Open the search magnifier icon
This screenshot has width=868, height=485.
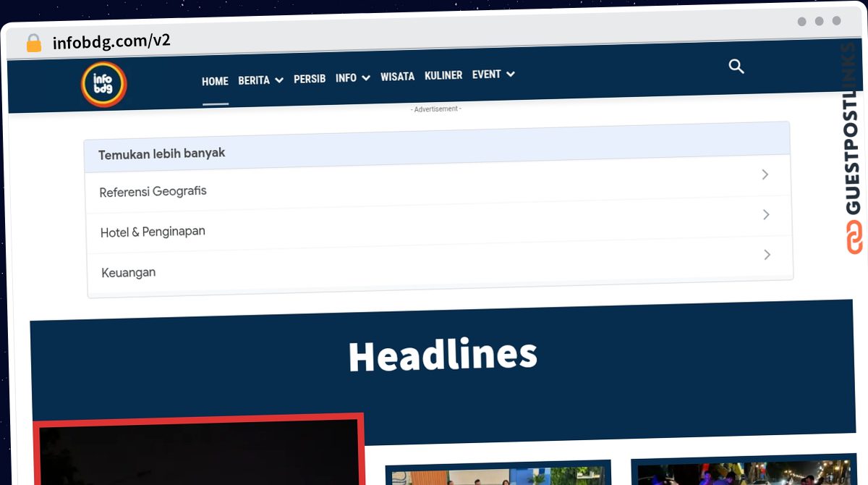(x=736, y=67)
